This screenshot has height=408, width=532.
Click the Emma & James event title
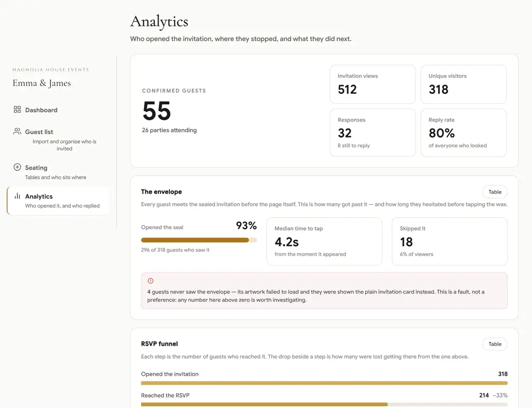[42, 83]
